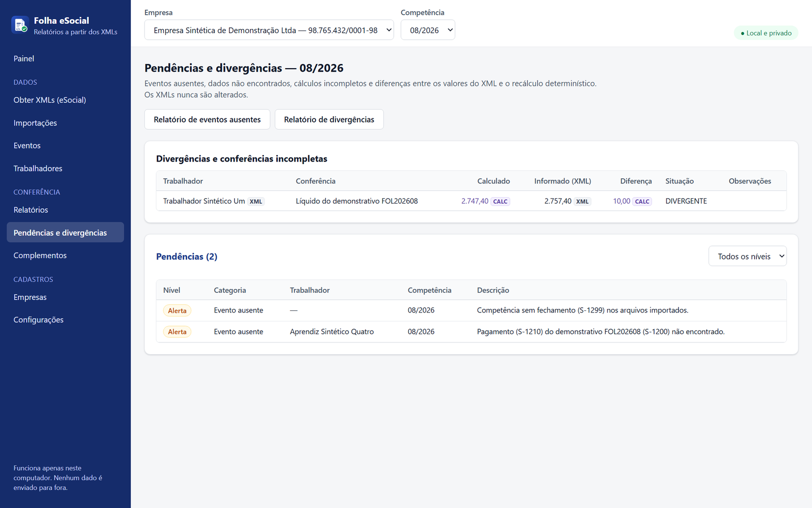Viewport: 812px width, 508px height.
Task: Select Pendências e divergências menu item
Action: click(65, 232)
